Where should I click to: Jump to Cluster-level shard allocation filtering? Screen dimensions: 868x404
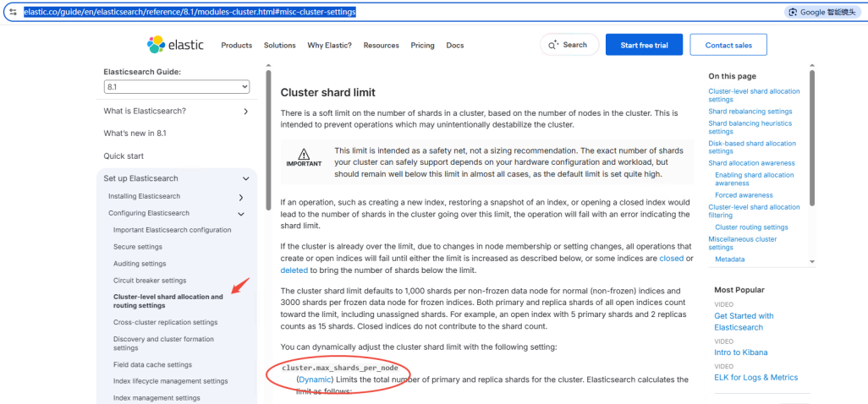click(754, 211)
